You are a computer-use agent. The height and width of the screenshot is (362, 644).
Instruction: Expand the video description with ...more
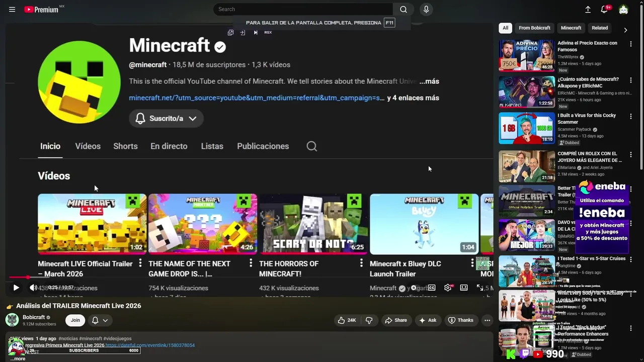17,358
